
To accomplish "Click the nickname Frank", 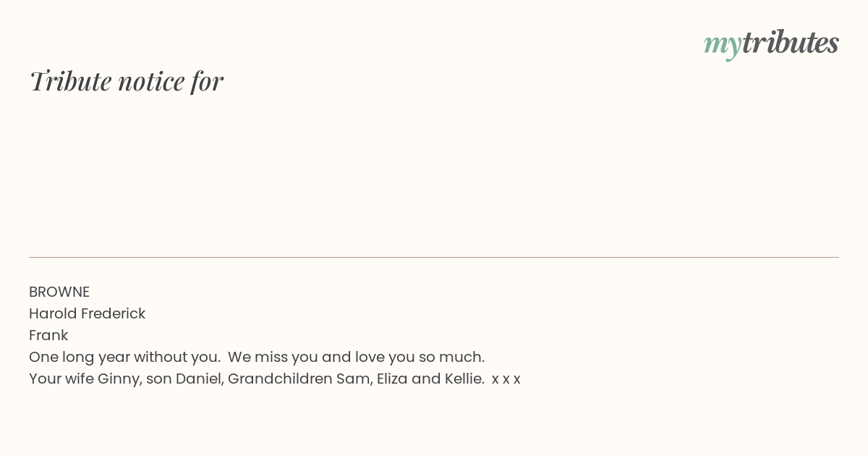I will point(48,335).
